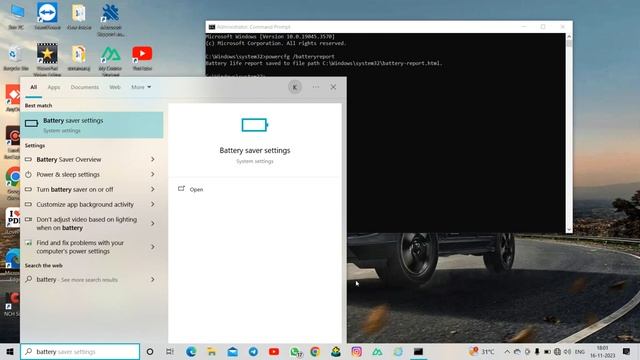
Task: Open Task View from the taskbar
Action: pyautogui.click(x=170, y=351)
